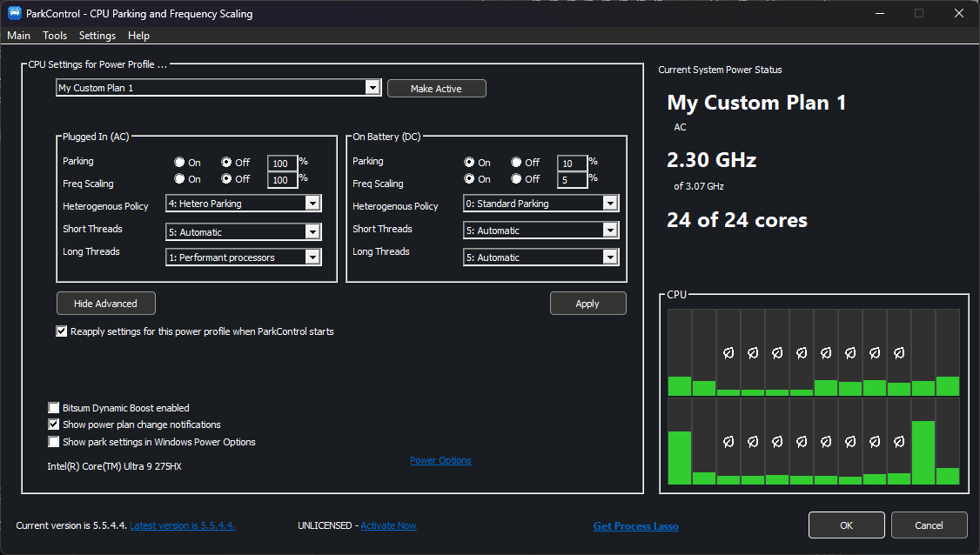
Task: Click the 2.30 GHz frequency readout
Action: pos(711,160)
